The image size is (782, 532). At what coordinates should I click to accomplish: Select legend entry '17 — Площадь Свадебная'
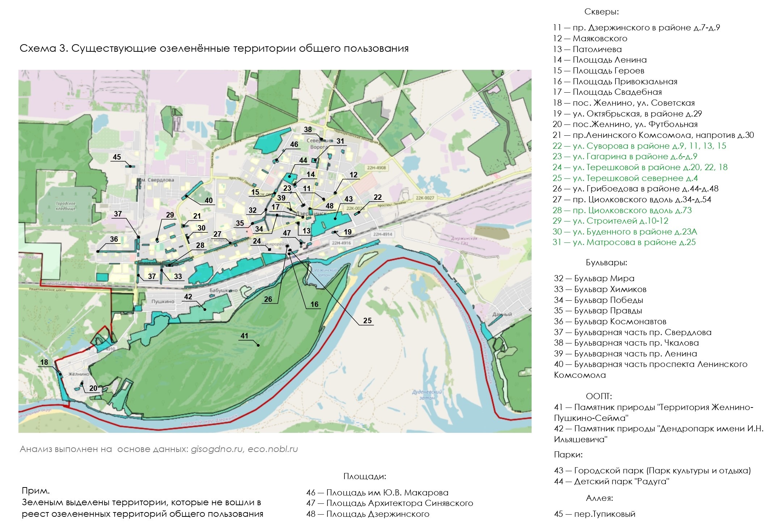(607, 92)
